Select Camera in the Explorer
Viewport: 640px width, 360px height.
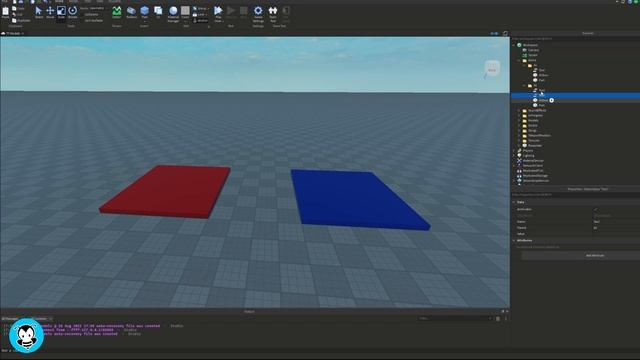[x=533, y=50]
